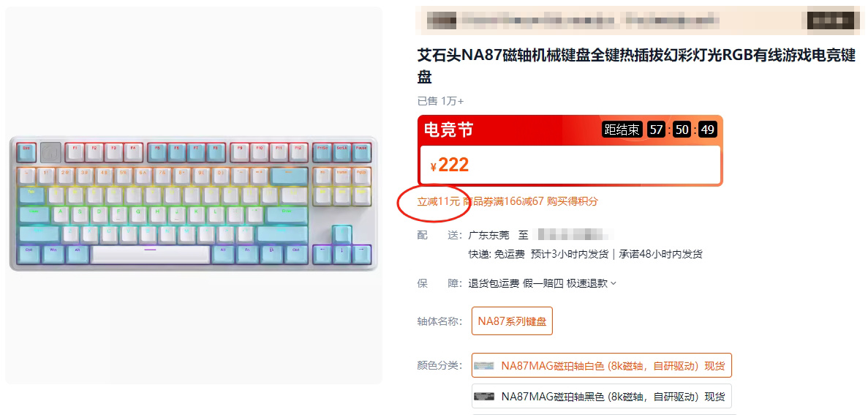Click 购买得积分 points link
Screen dimensions: 868x415
(x=573, y=201)
